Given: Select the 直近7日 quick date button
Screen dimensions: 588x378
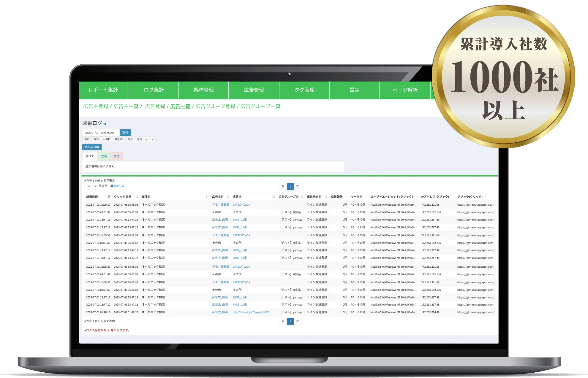Looking at the screenshot, I should coord(119,139).
